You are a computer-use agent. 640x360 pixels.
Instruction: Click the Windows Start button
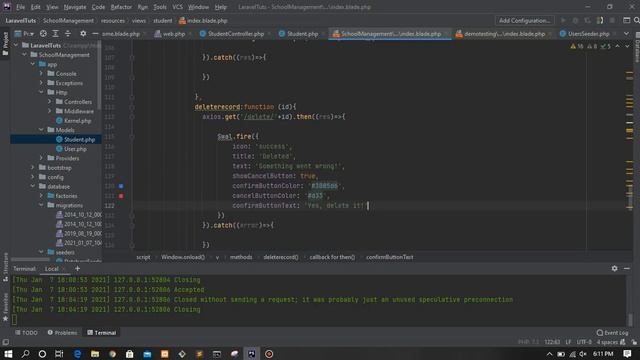tap(8, 354)
